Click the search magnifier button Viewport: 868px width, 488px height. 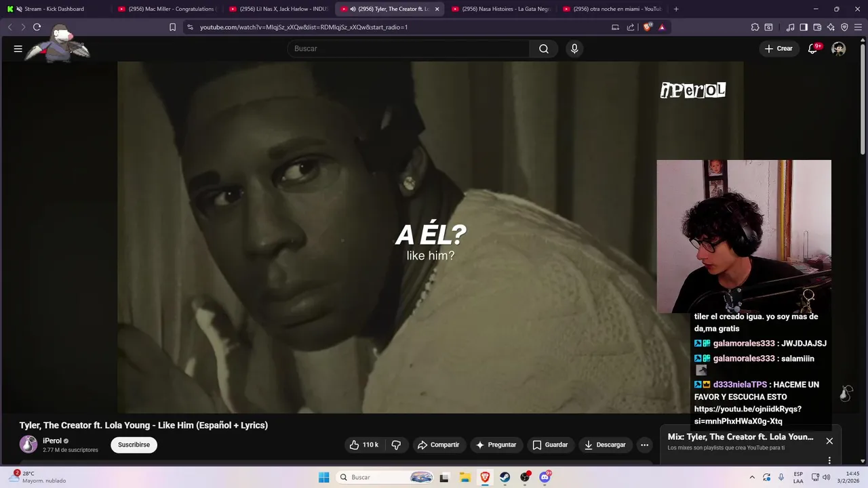click(x=544, y=49)
